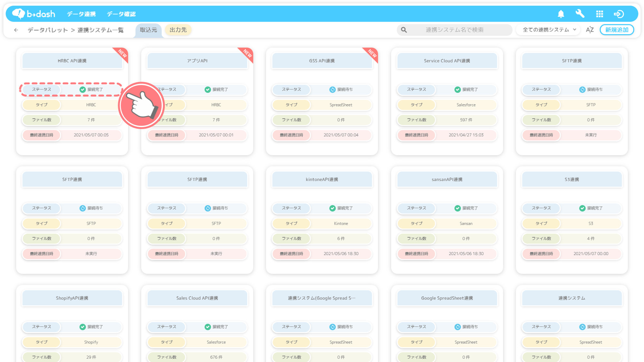Open the notifications bell
Viewport: 644px width, 362px height.
[561, 14]
